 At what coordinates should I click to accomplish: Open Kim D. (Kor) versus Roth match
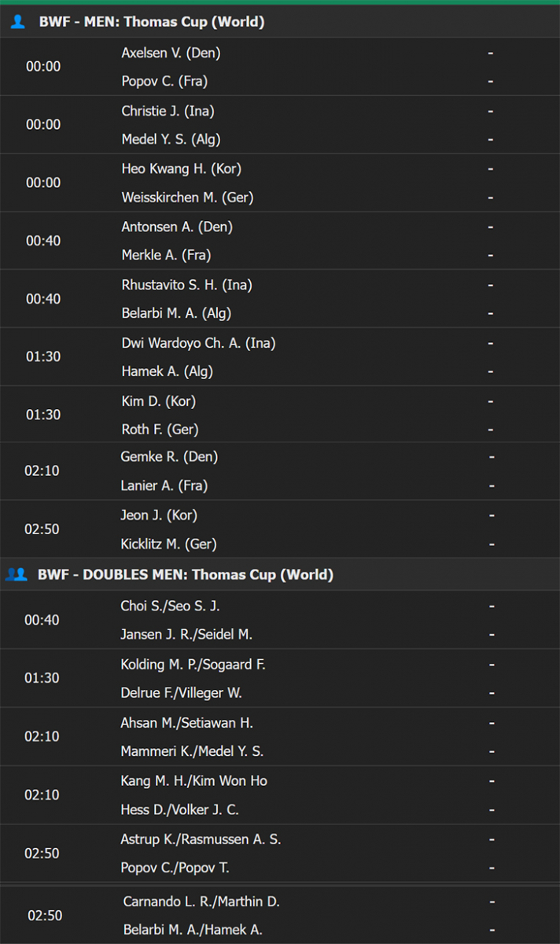pos(280,415)
